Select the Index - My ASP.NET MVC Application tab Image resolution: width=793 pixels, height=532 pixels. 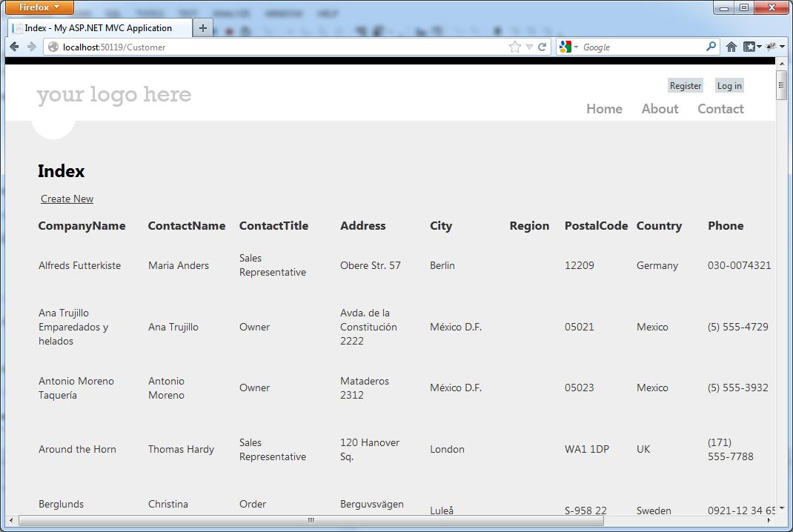point(98,28)
